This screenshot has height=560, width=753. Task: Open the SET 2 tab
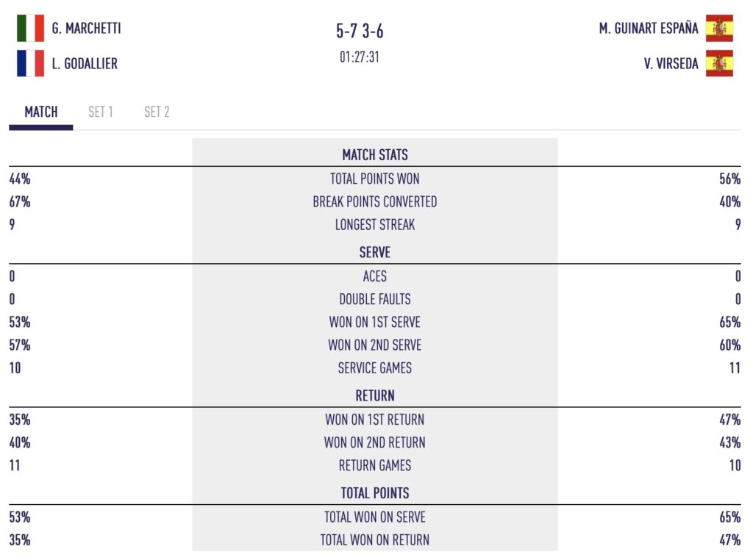[x=157, y=112]
